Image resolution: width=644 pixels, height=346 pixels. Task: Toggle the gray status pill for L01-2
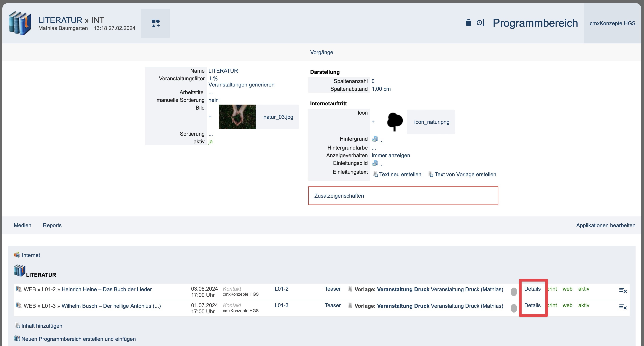pos(514,292)
